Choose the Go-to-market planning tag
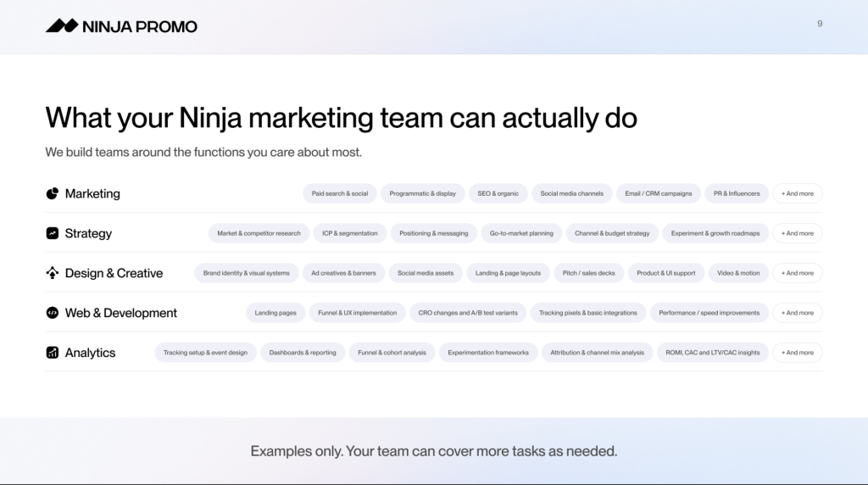Image resolution: width=868 pixels, height=485 pixels. pyautogui.click(x=521, y=233)
